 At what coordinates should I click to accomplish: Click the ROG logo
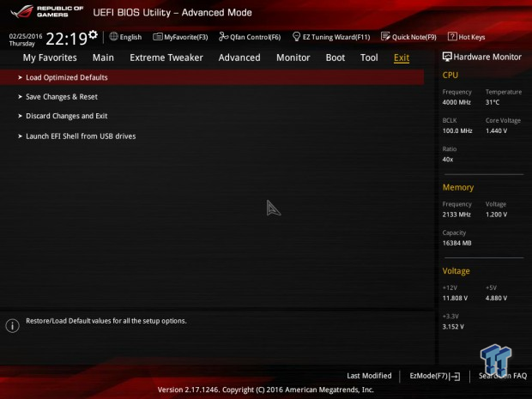[x=21, y=11]
